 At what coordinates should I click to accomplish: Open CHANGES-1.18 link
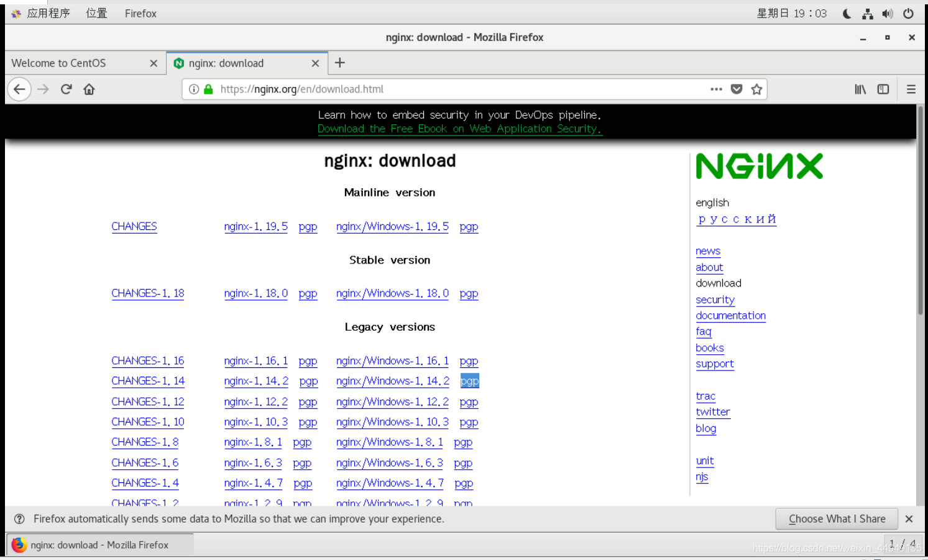(x=148, y=293)
